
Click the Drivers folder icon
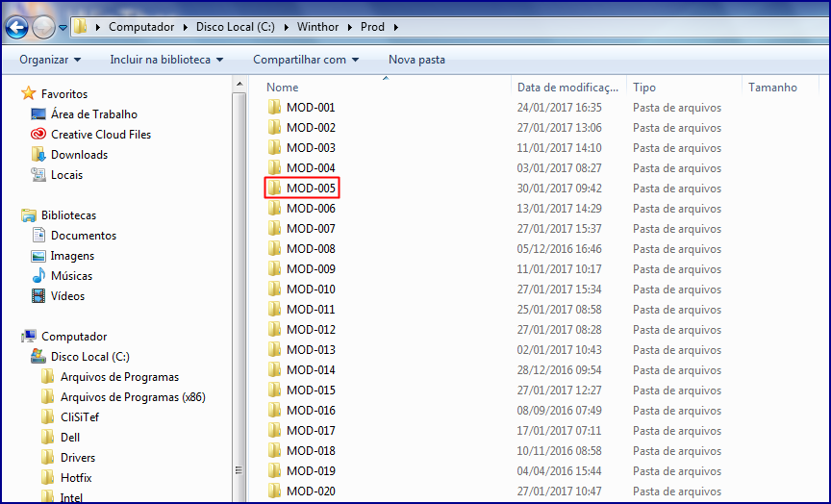[48, 458]
